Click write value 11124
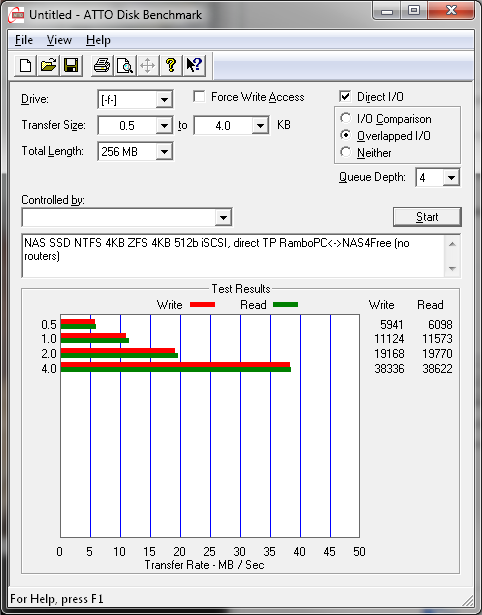 click(x=389, y=338)
